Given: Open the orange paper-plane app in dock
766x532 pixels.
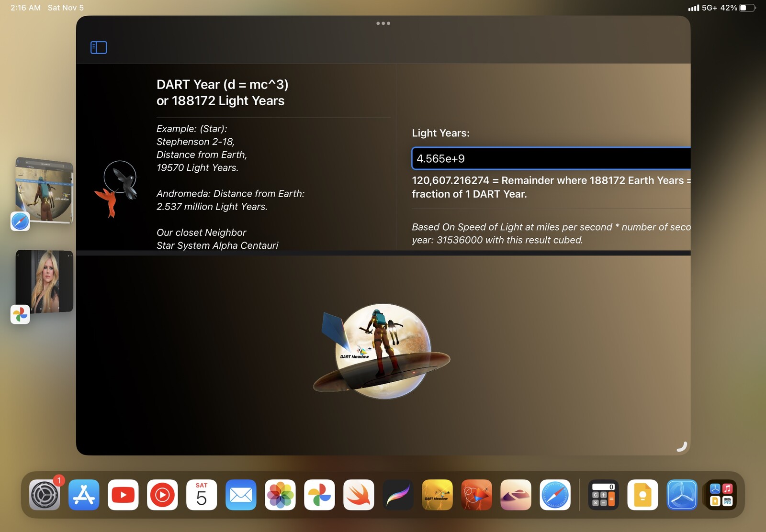Looking at the screenshot, I should point(476,495).
